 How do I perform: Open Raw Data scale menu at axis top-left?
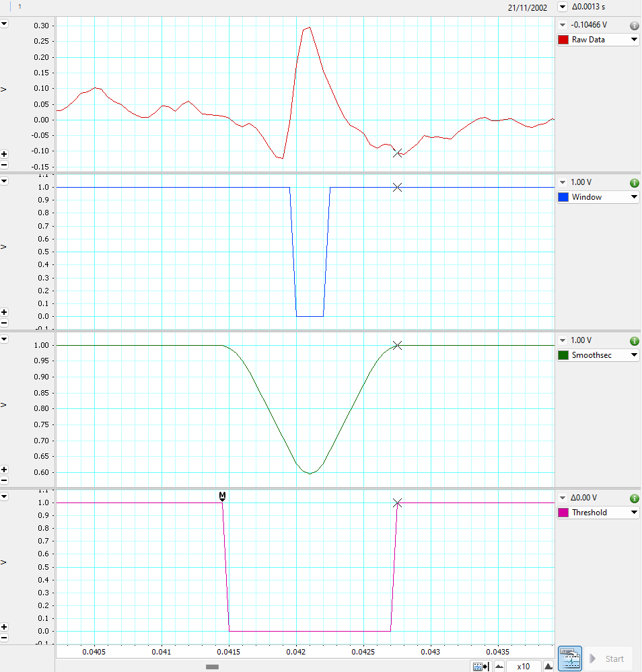(x=5, y=24)
